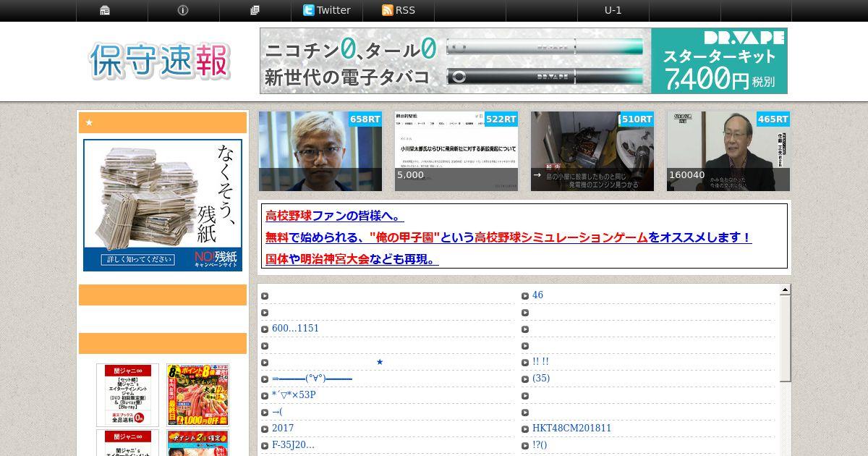Open the 510RT engine article thumbnail
Image resolution: width=868 pixels, height=456 pixels.
coord(592,151)
